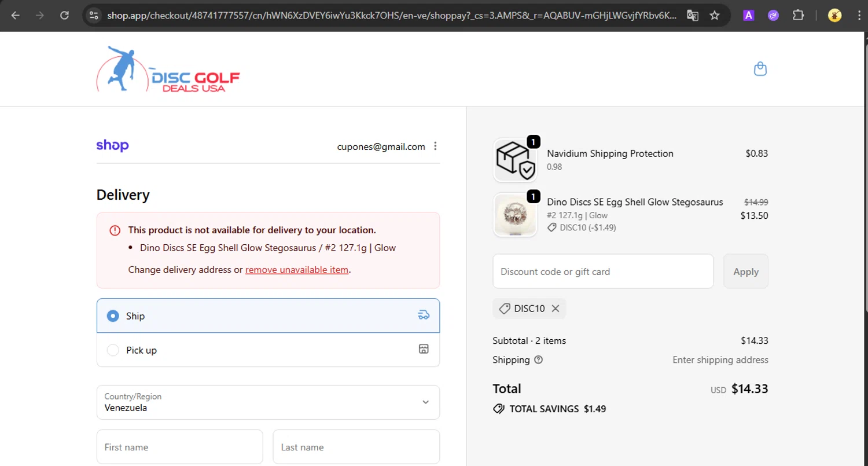
Task: Click the 'Enter shipping address' text
Action: (720, 360)
